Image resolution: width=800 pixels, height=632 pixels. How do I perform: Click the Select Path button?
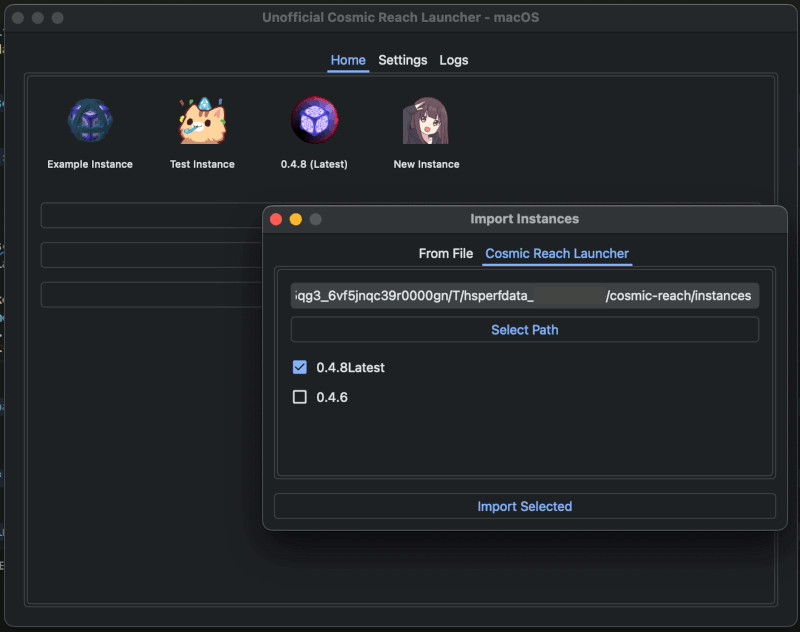[x=524, y=329]
